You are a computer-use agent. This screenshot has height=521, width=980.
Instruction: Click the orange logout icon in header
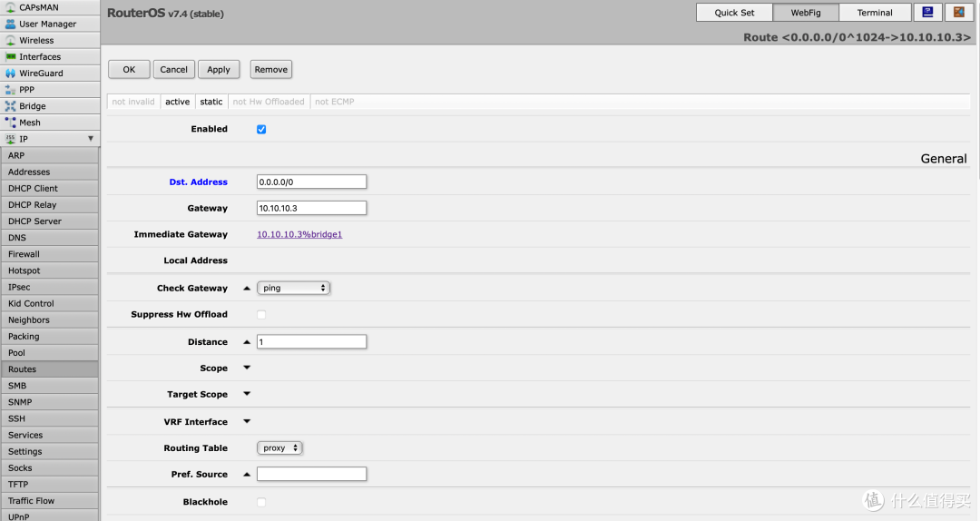pos(959,13)
